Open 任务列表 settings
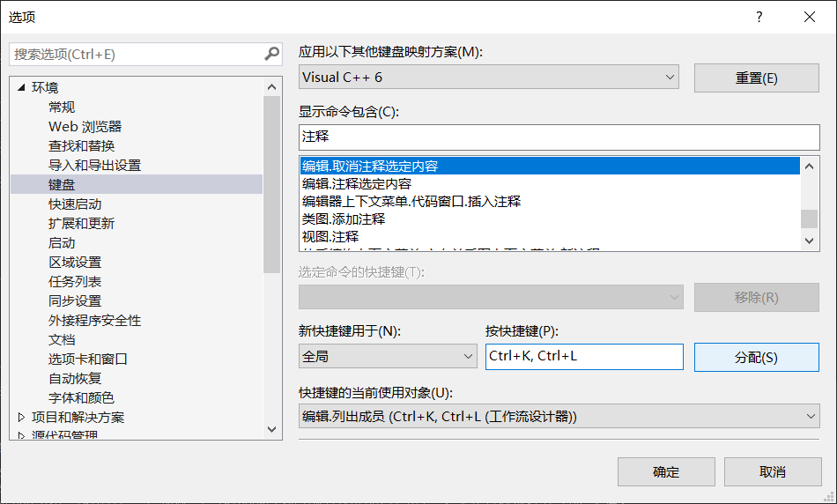 click(75, 281)
